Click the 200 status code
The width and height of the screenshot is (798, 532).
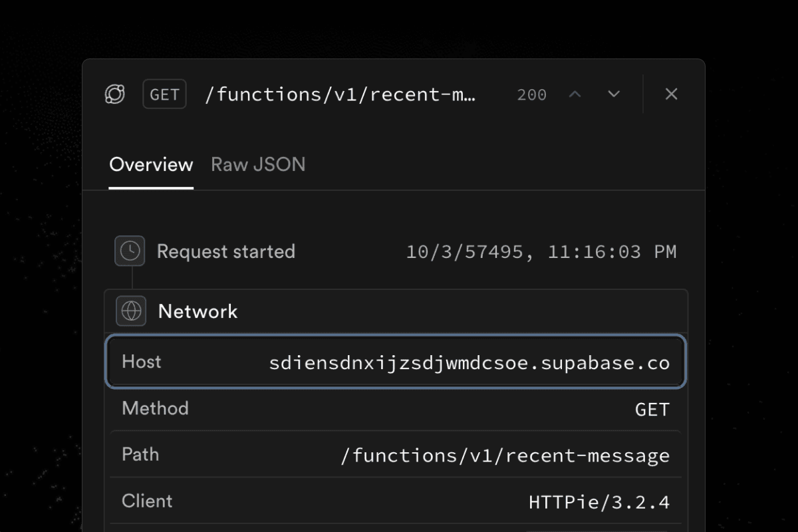point(531,94)
